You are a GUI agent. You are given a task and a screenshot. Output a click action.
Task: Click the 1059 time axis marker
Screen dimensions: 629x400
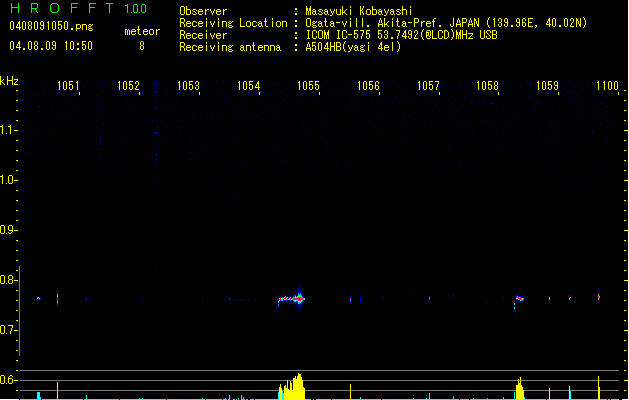pos(547,86)
